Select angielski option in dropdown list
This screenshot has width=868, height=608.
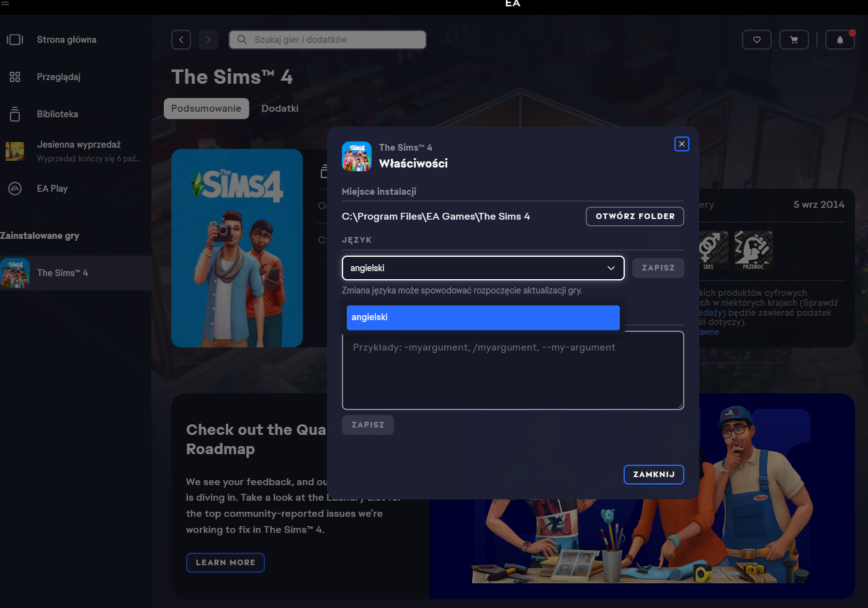483,318
